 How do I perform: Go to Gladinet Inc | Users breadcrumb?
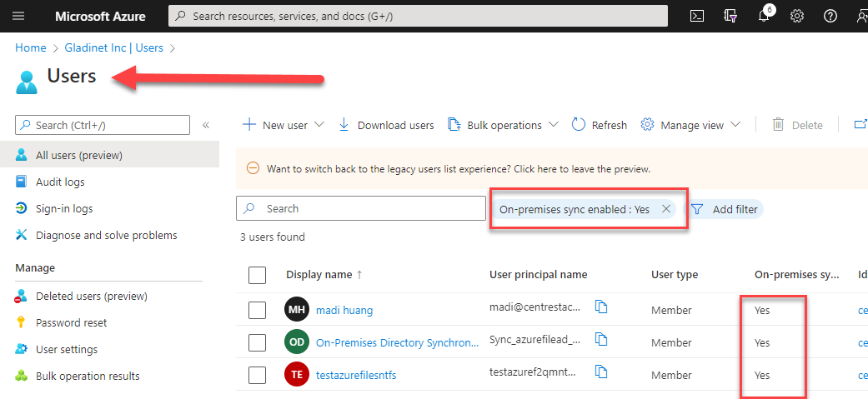coord(114,48)
